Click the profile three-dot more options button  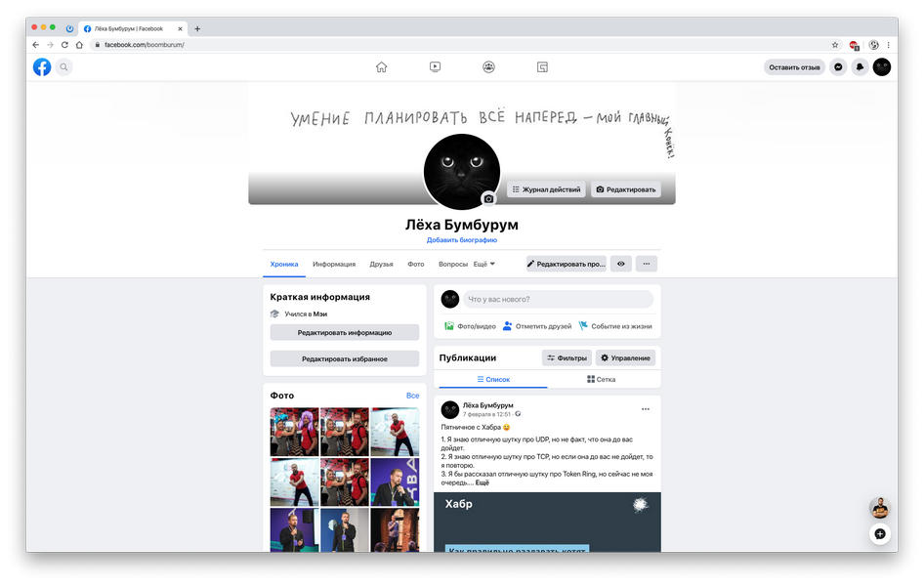647,264
